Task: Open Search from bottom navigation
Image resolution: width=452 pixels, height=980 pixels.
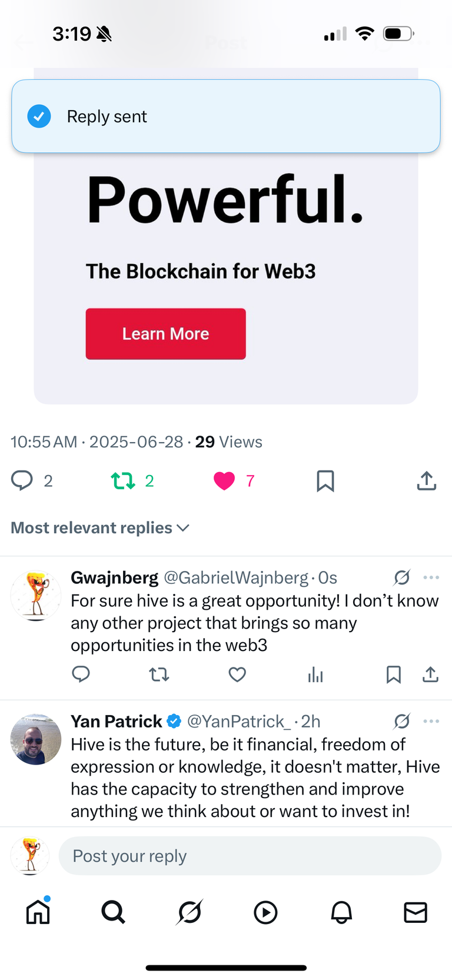Action: (x=113, y=912)
